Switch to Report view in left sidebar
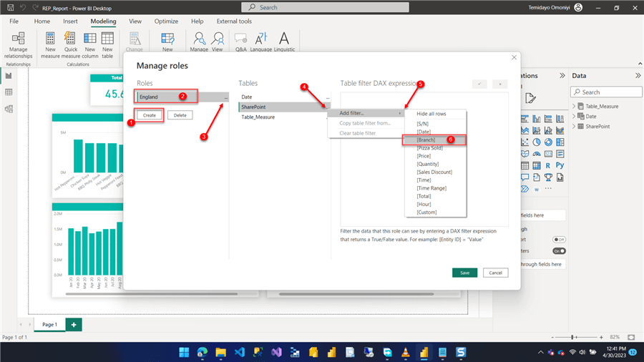The width and height of the screenshot is (644, 362). click(9, 76)
